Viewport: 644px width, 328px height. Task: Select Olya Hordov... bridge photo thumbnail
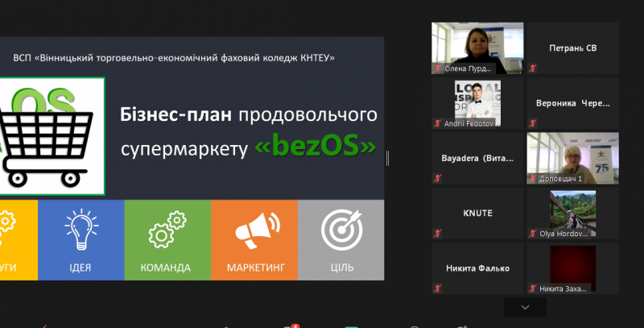pyautogui.click(x=572, y=214)
